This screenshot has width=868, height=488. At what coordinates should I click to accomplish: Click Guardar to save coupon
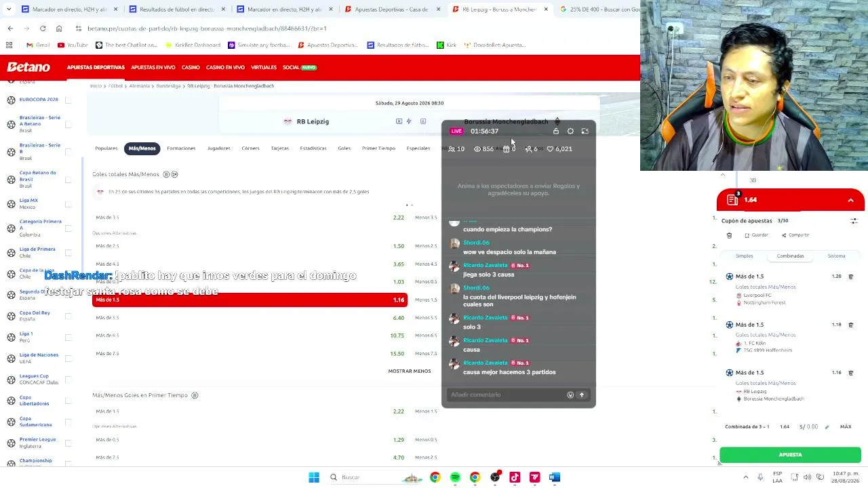[755, 235]
